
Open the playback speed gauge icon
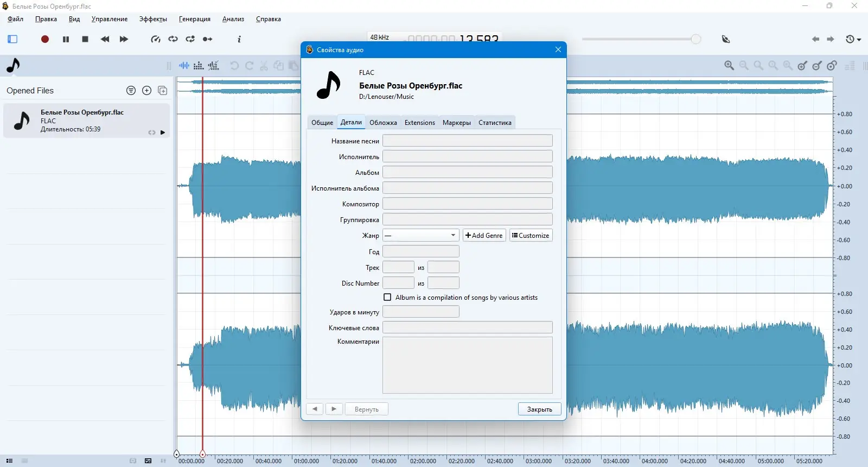(x=156, y=39)
